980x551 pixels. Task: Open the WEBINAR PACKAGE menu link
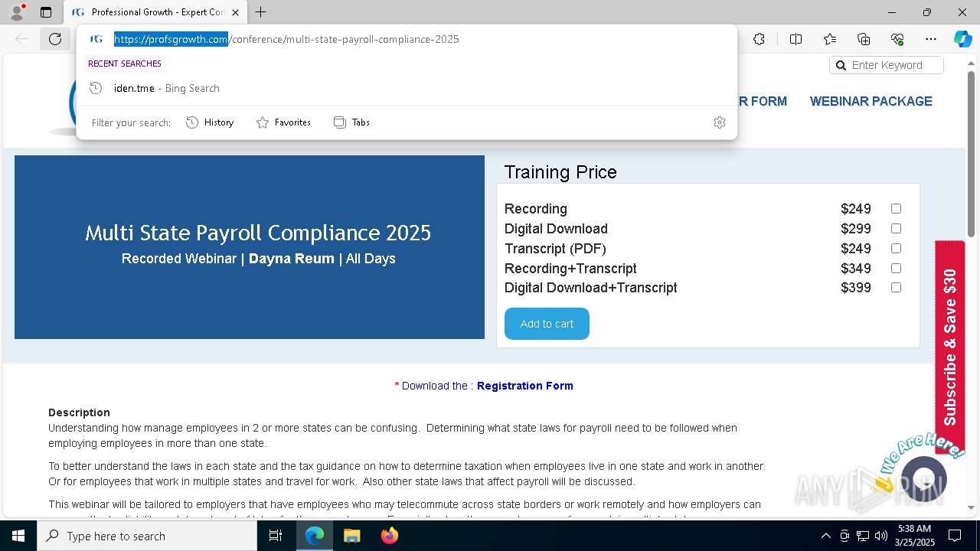click(871, 101)
